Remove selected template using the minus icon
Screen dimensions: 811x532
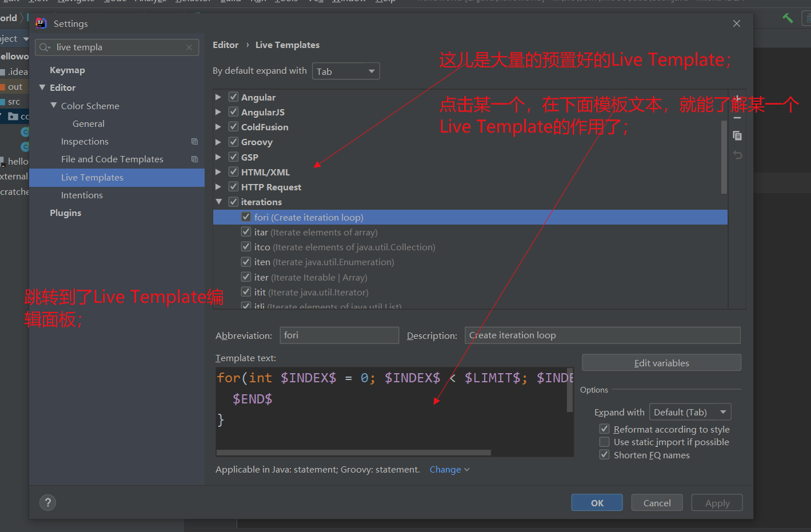pyautogui.click(x=737, y=118)
